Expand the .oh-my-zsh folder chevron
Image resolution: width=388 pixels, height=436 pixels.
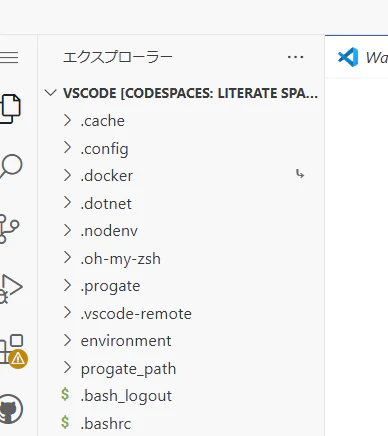(67, 258)
